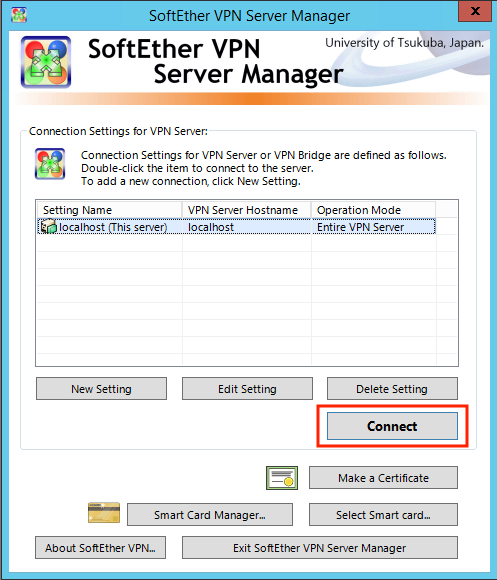This screenshot has height=580, width=497.
Task: Sort by Setting Name column header
Action: coord(110,210)
